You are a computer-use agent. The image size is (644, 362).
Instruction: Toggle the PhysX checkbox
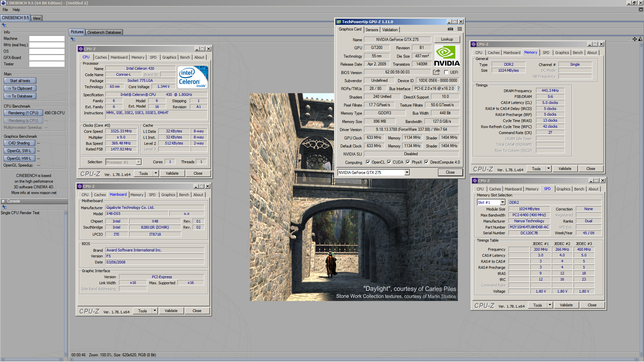408,162
